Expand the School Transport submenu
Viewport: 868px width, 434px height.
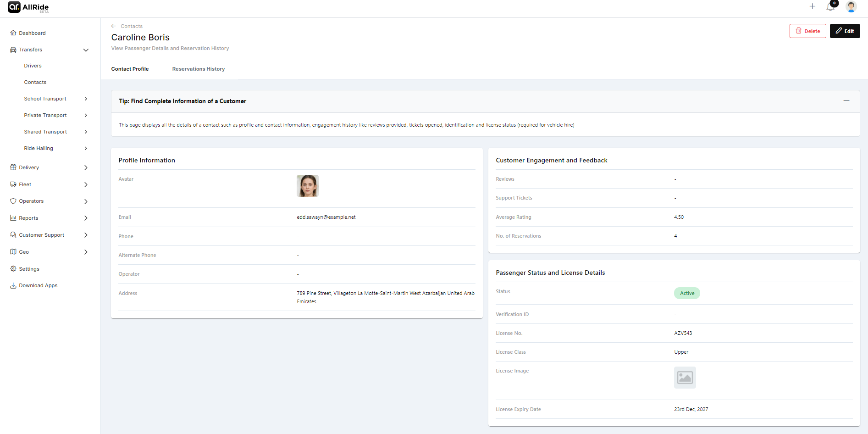point(86,99)
